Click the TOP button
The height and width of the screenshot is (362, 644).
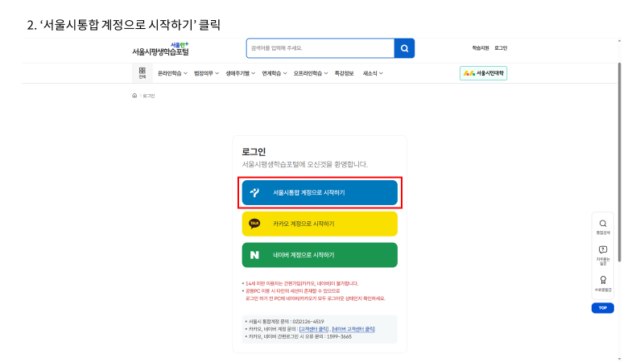point(602,308)
